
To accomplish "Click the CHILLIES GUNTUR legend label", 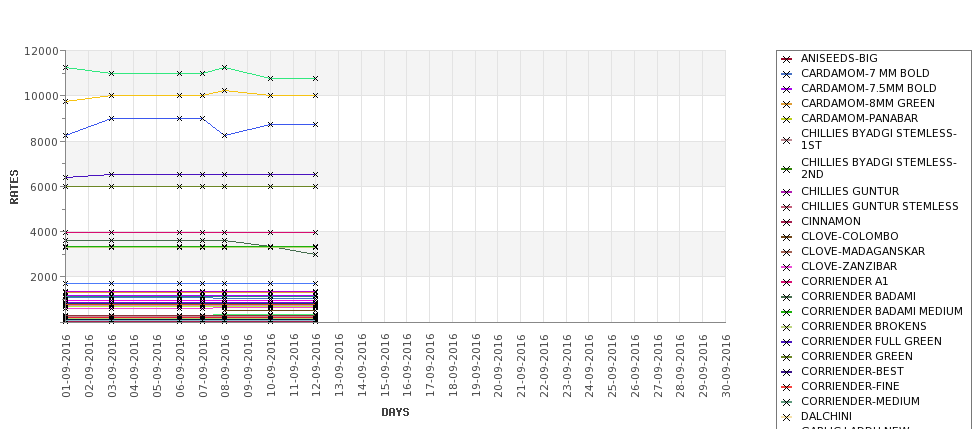I will pos(850,191).
